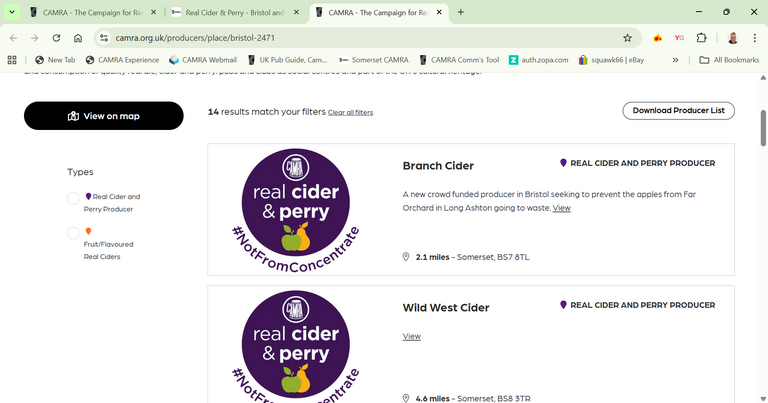Toggle the Real Cider and Perry Producer filter
Screen dimensions: 768x403
[x=73, y=198]
